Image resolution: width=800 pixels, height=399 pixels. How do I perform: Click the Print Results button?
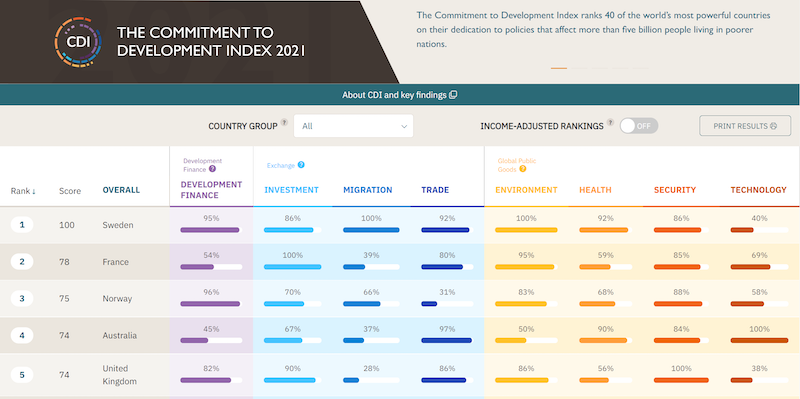(745, 126)
